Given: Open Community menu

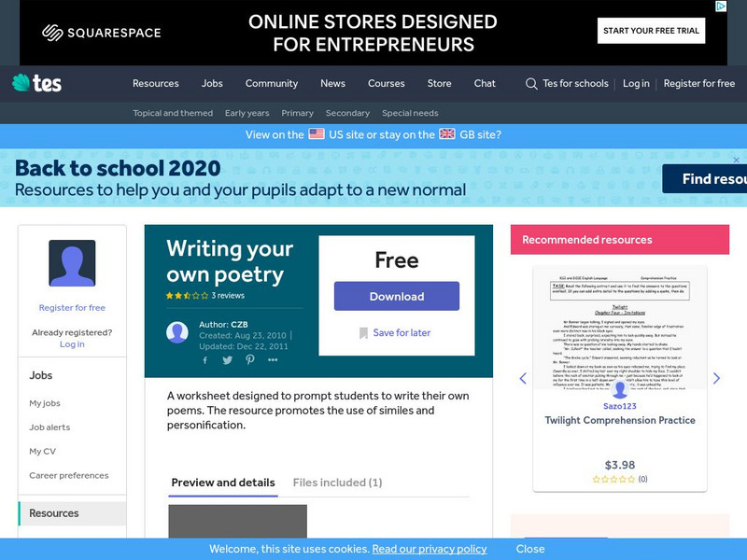Looking at the screenshot, I should pos(272,83).
